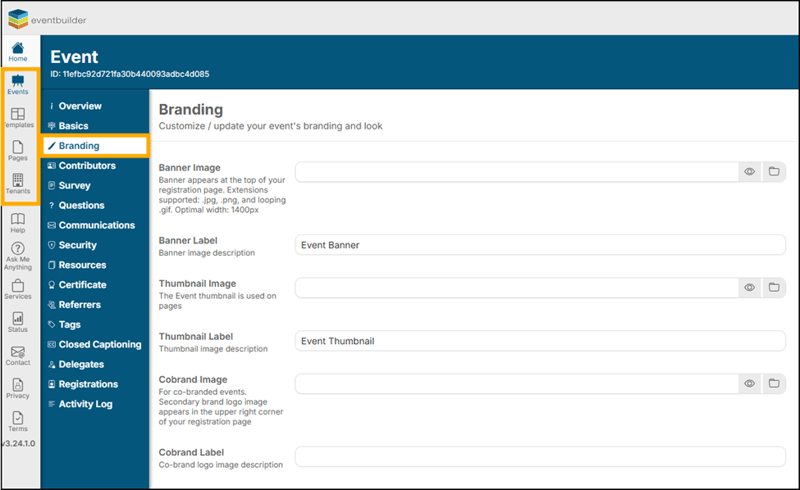Viewport: 800px width, 490px height.
Task: Open the Templates section icon
Action: 18,117
